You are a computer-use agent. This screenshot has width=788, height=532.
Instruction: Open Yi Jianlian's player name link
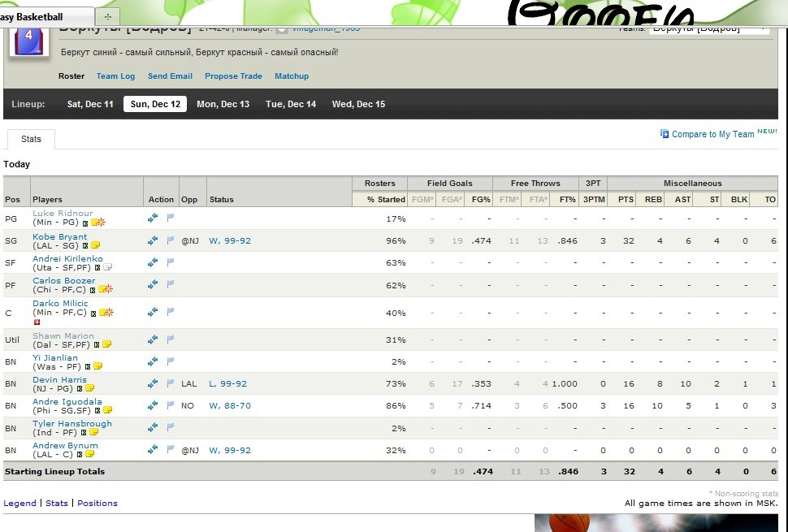pyautogui.click(x=55, y=357)
